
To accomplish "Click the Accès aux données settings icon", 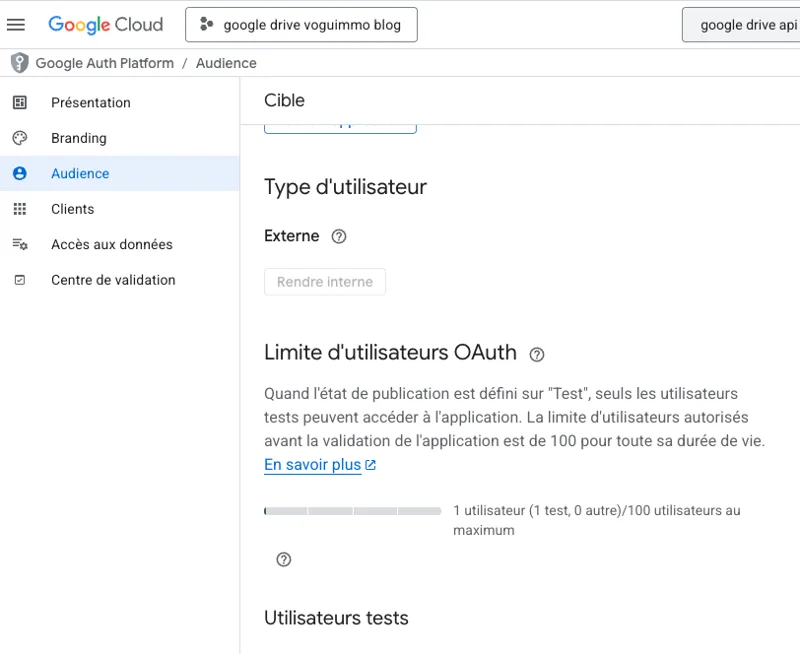I will (x=20, y=244).
